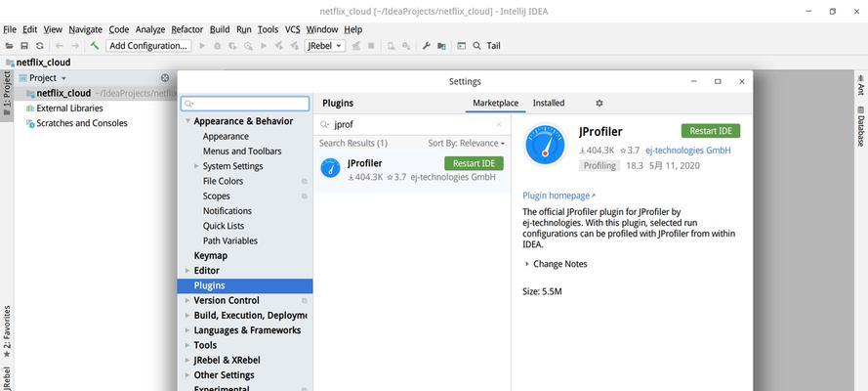Expand the System Settings tree arrow

[x=196, y=166]
